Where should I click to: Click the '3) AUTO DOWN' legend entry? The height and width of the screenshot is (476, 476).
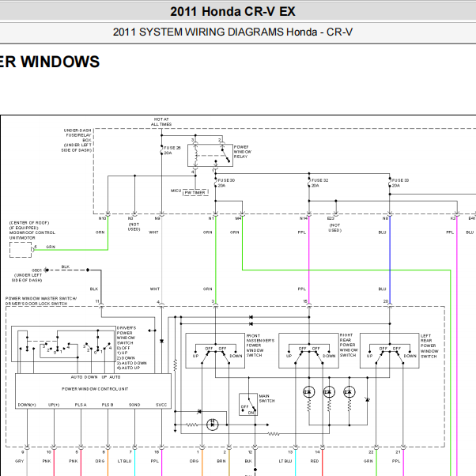point(132,363)
